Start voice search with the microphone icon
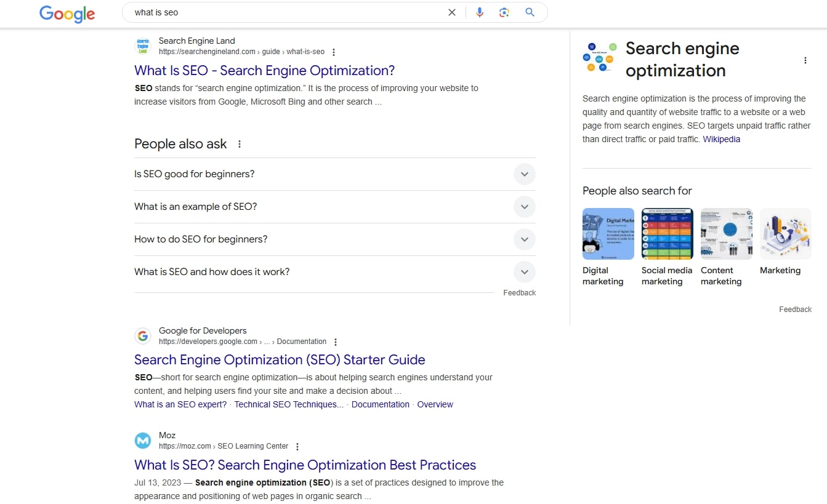Image resolution: width=827 pixels, height=504 pixels. (x=480, y=12)
